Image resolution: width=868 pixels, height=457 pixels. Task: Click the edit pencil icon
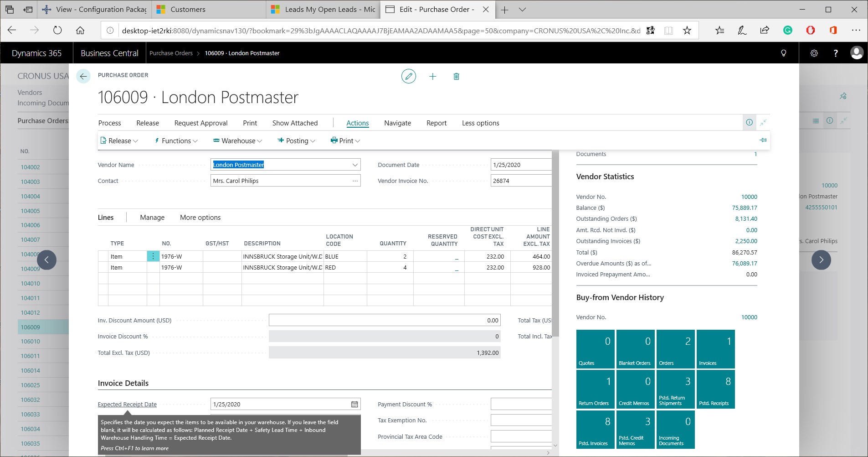click(409, 76)
